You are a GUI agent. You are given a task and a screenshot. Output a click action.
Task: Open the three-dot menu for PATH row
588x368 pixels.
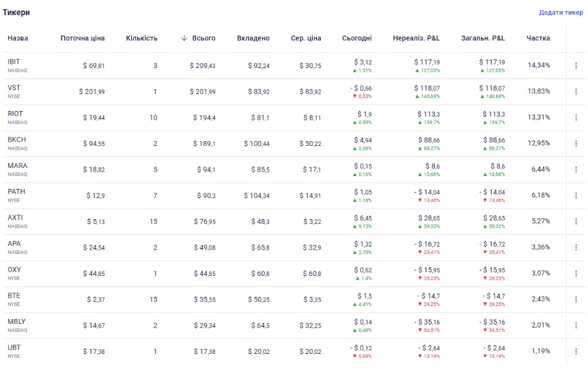click(x=576, y=196)
